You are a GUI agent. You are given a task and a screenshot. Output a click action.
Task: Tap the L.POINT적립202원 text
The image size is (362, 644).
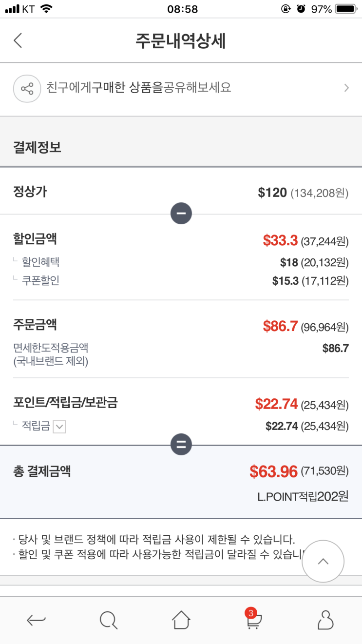point(303,497)
